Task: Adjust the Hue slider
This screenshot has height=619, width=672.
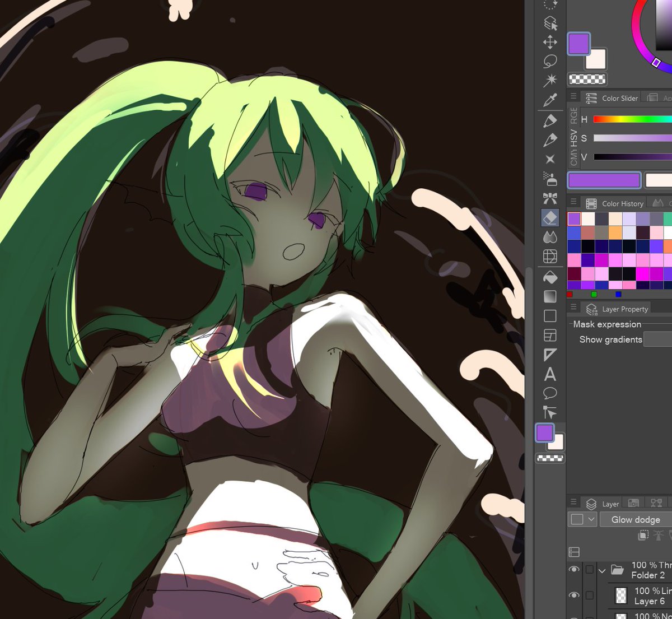Action: (x=633, y=119)
